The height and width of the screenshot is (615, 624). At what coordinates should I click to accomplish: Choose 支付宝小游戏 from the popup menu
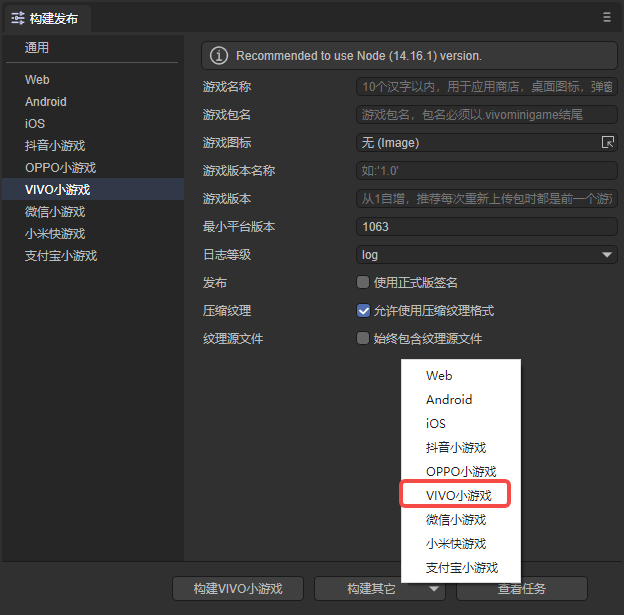[x=461, y=567]
